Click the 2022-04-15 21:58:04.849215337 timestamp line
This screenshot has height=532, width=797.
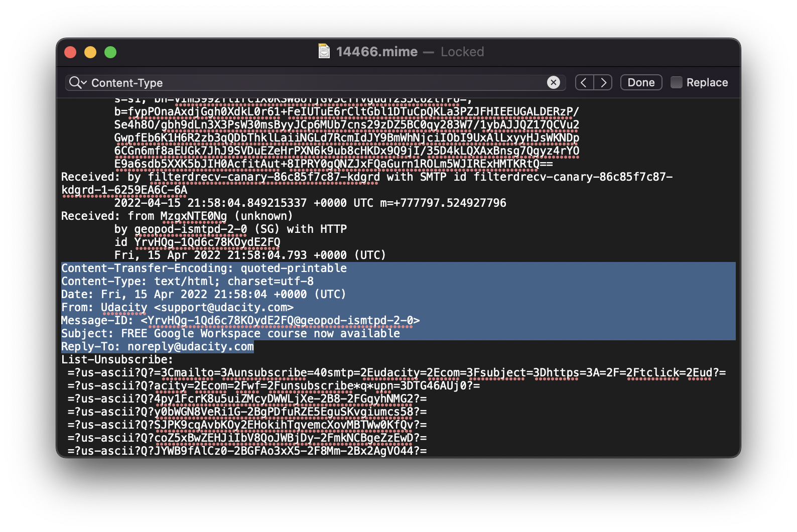click(310, 203)
